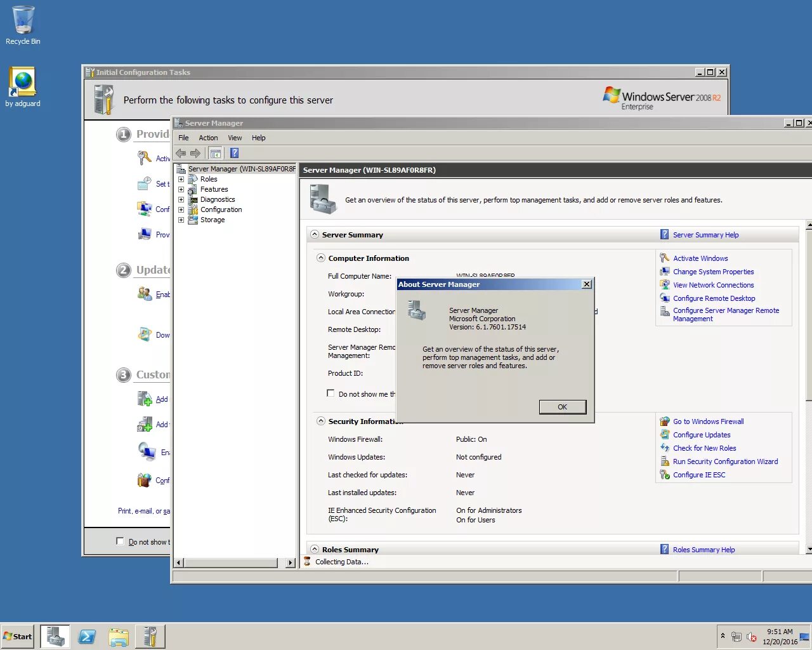Screen dimensions: 812x650
Task: Click the Activate Windows keys icon in Server Manager
Action: (x=664, y=258)
